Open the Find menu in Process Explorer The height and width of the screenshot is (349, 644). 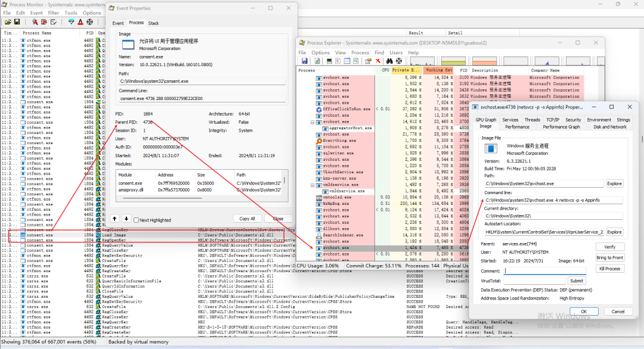tap(379, 52)
